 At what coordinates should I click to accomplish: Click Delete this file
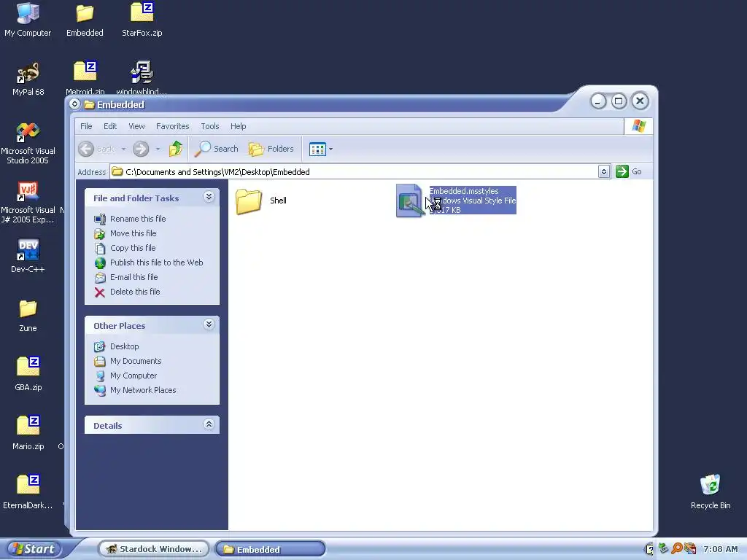click(135, 292)
